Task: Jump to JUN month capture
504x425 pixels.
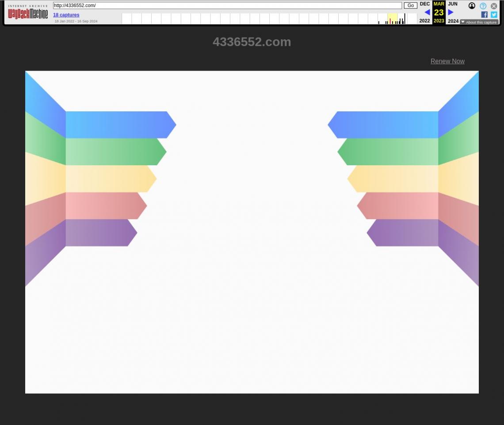Action: (x=453, y=4)
